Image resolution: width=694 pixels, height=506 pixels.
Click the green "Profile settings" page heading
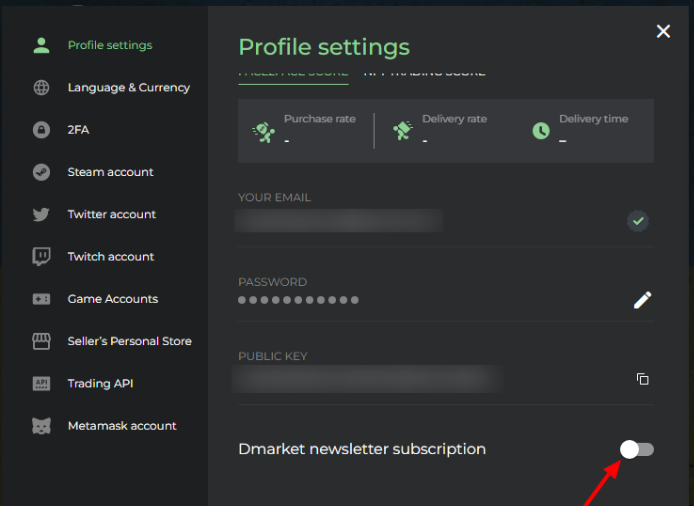(324, 47)
